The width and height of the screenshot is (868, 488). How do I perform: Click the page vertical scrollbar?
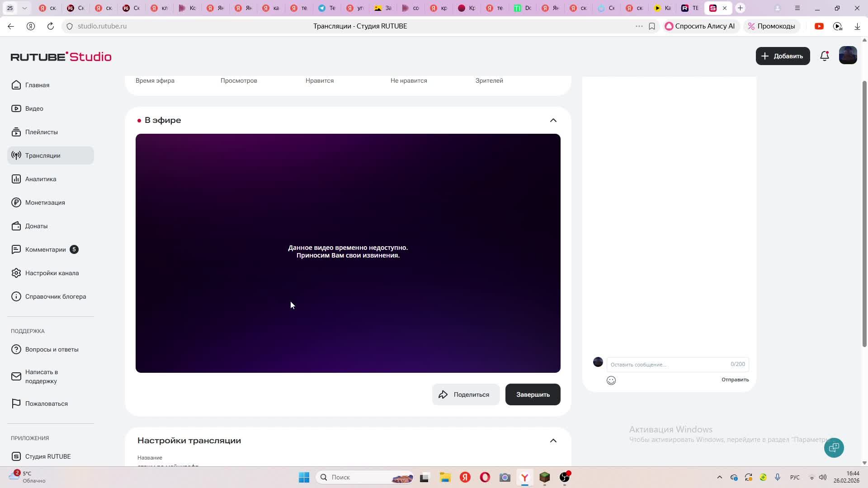pos(864,214)
